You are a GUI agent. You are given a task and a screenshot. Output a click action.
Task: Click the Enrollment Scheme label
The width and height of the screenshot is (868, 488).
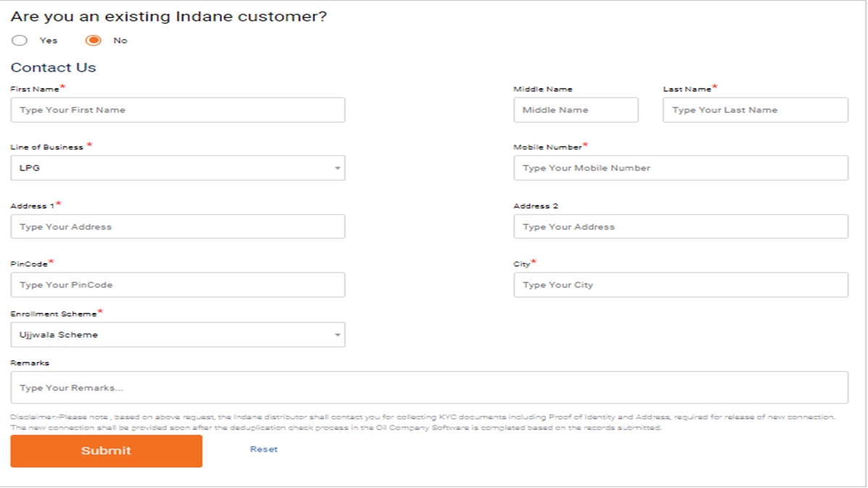point(54,314)
